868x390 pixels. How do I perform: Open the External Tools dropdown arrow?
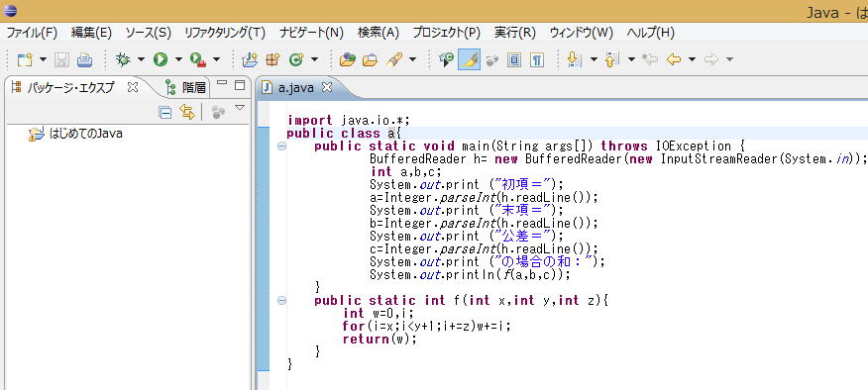[x=216, y=59]
